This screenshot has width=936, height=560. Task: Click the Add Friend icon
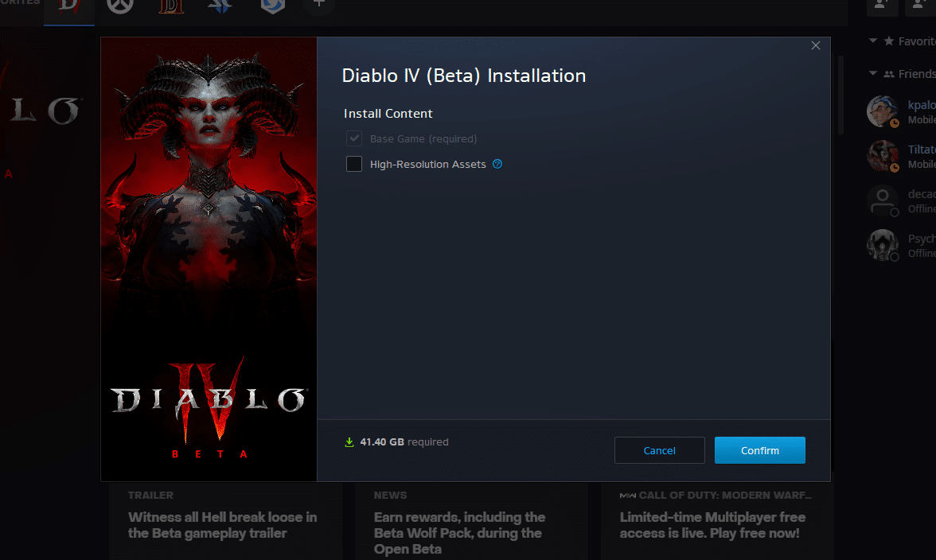tap(880, 5)
